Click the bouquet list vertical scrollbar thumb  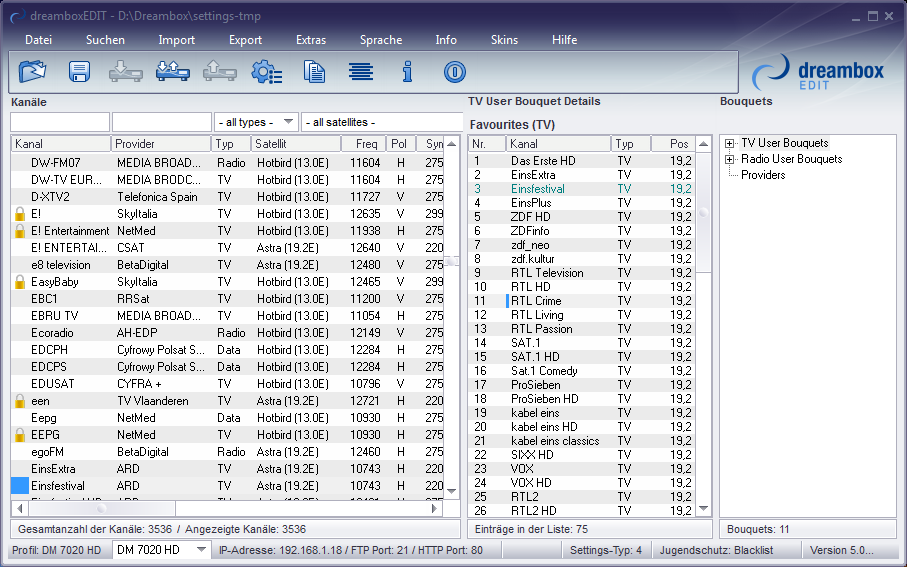pyautogui.click(x=703, y=212)
